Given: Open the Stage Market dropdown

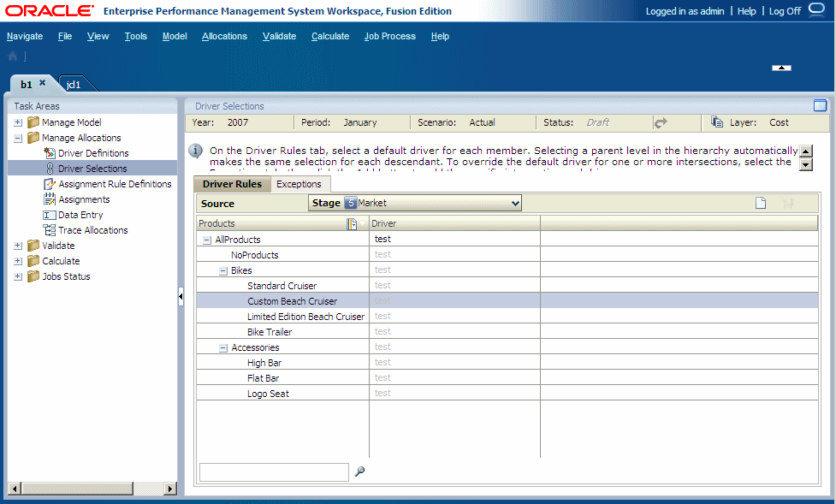Looking at the screenshot, I should click(x=517, y=203).
